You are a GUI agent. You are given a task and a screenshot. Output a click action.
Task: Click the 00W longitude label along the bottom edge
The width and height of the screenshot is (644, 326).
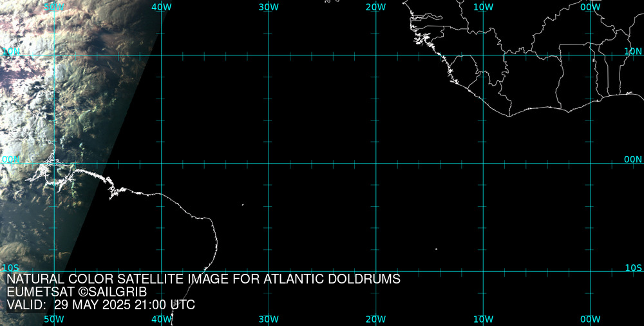[591, 320]
